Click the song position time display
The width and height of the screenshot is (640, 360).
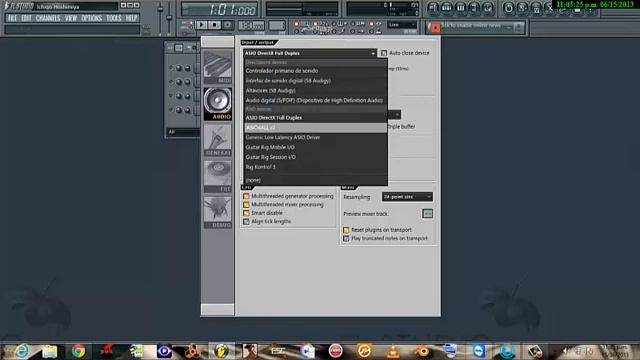coord(220,9)
